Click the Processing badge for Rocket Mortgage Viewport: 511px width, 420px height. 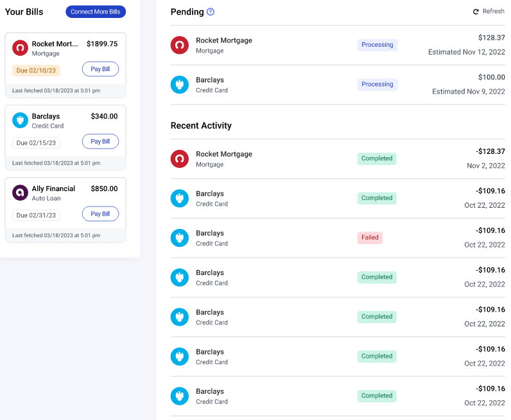click(377, 45)
